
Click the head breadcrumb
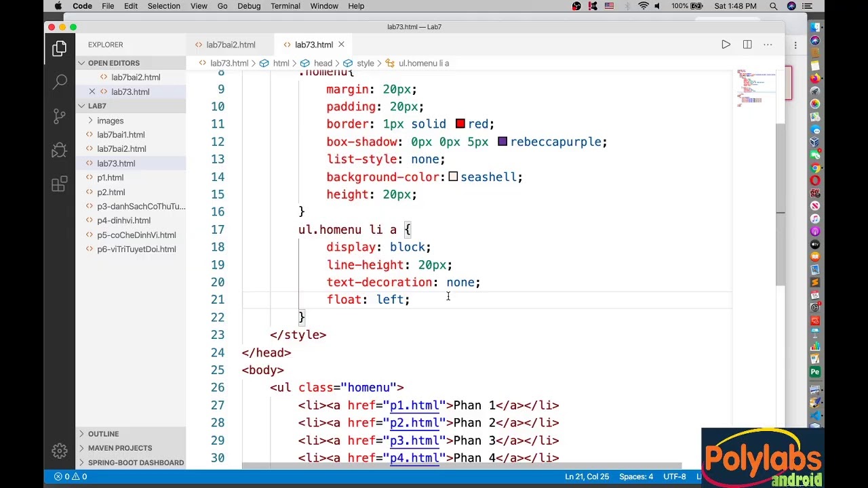click(323, 63)
